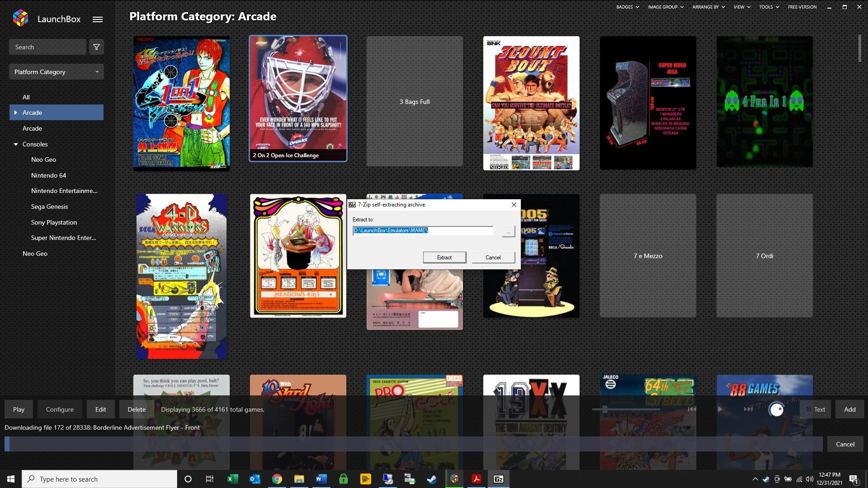The height and width of the screenshot is (488, 868).
Task: Open the IMAGE GROUP dropdown menu
Action: (x=665, y=7)
